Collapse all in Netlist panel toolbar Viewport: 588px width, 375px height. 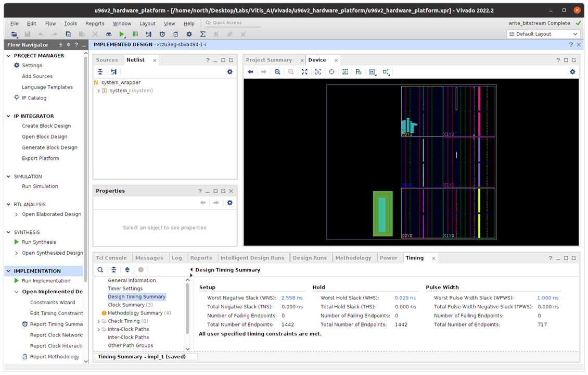(100, 72)
